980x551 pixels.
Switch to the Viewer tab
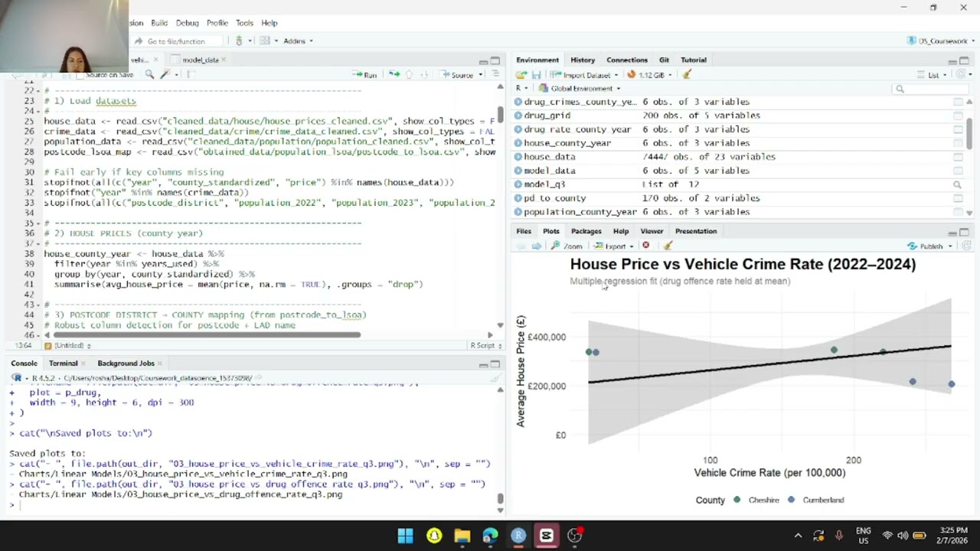(652, 231)
